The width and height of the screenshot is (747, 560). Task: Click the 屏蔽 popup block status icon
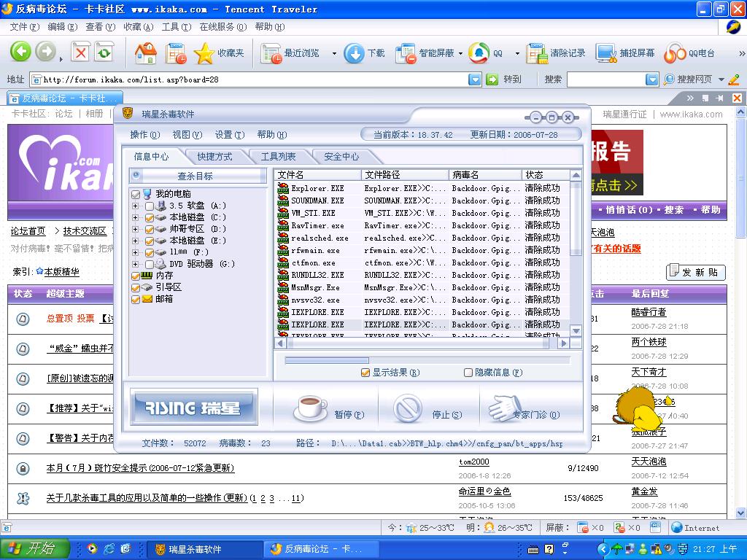(582, 528)
